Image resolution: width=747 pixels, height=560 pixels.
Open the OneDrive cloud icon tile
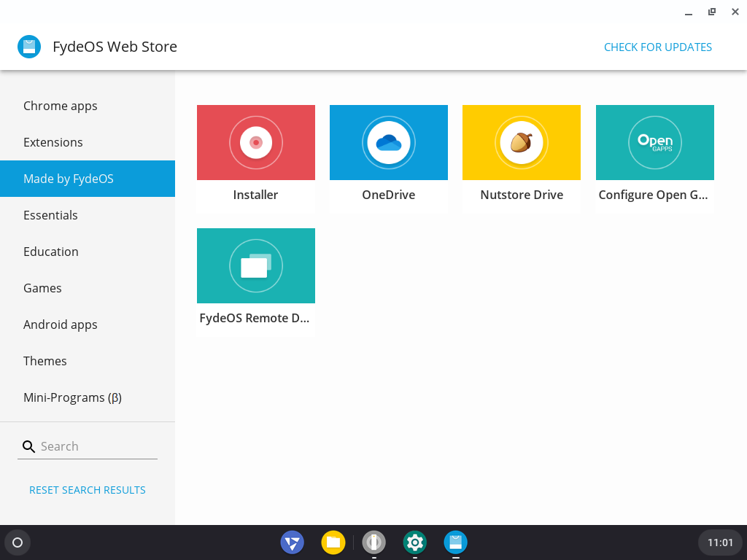(389, 142)
